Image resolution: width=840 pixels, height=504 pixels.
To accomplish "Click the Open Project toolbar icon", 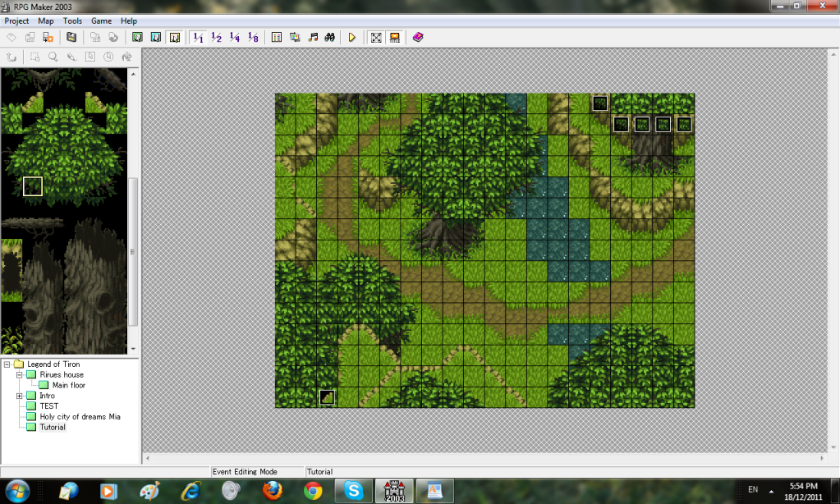I will [x=30, y=37].
